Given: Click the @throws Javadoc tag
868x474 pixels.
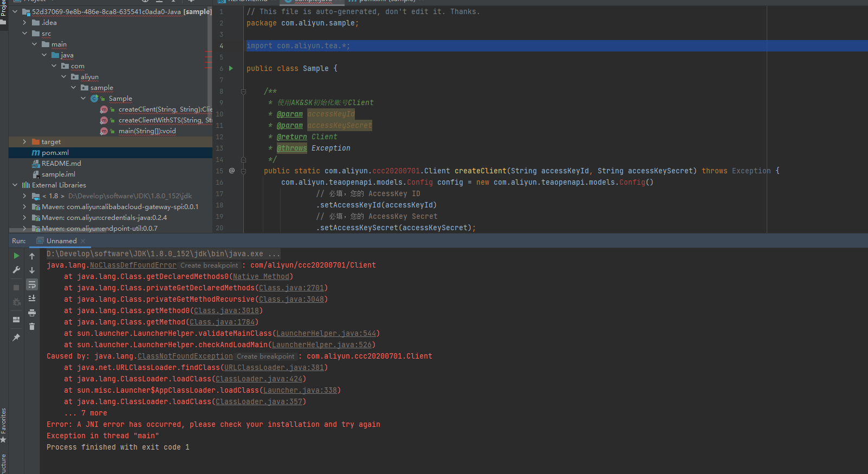Looking at the screenshot, I should pos(292,148).
